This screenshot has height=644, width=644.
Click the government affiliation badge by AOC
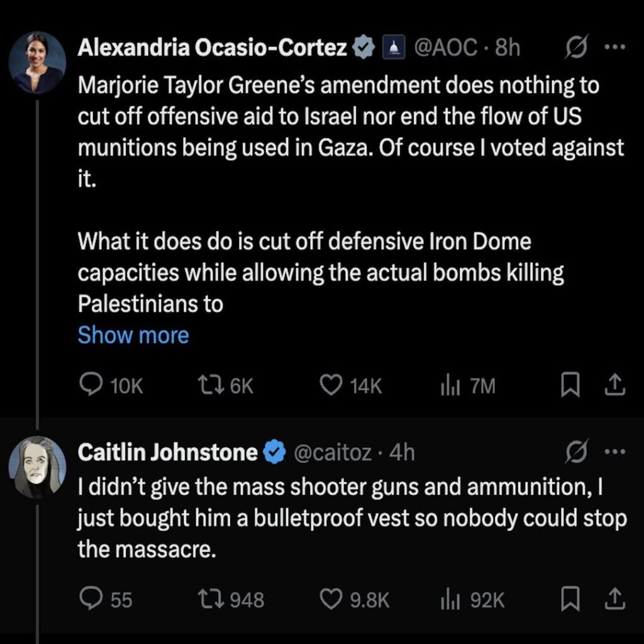coord(394,48)
